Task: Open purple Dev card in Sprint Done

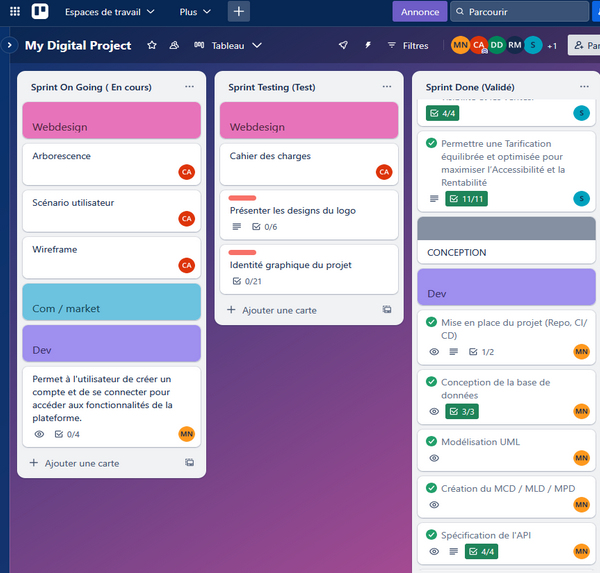Action: click(x=506, y=287)
